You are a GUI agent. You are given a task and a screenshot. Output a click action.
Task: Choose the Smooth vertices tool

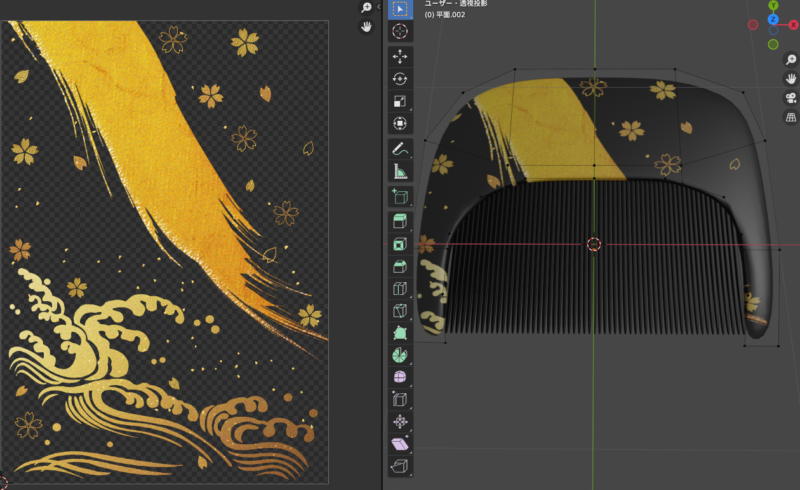pos(400,377)
